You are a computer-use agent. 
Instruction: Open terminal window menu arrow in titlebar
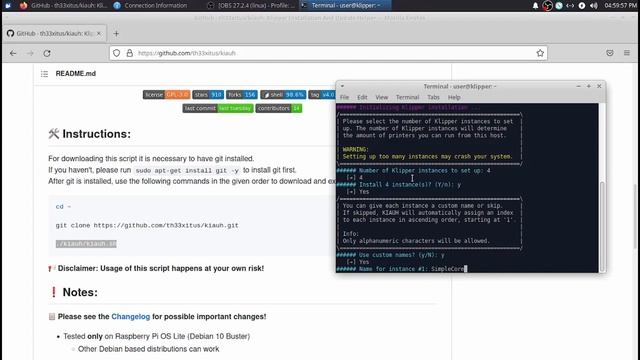tap(342, 86)
